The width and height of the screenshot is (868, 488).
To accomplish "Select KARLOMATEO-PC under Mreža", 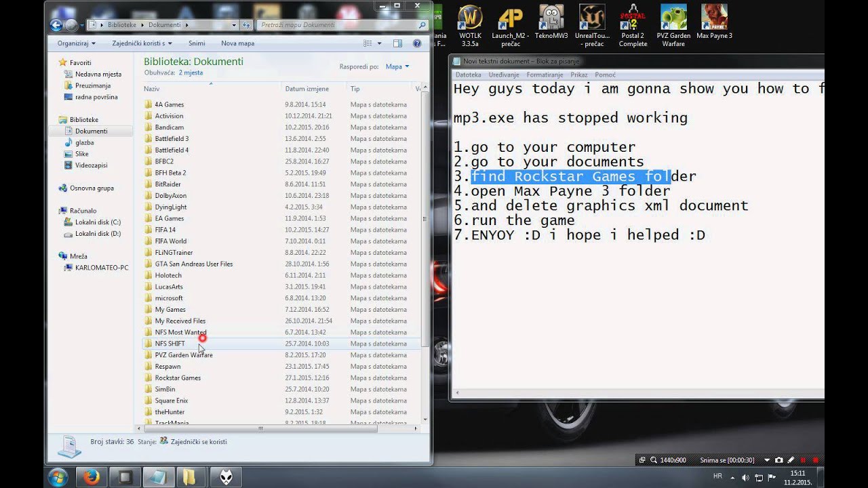I will 96,268.
